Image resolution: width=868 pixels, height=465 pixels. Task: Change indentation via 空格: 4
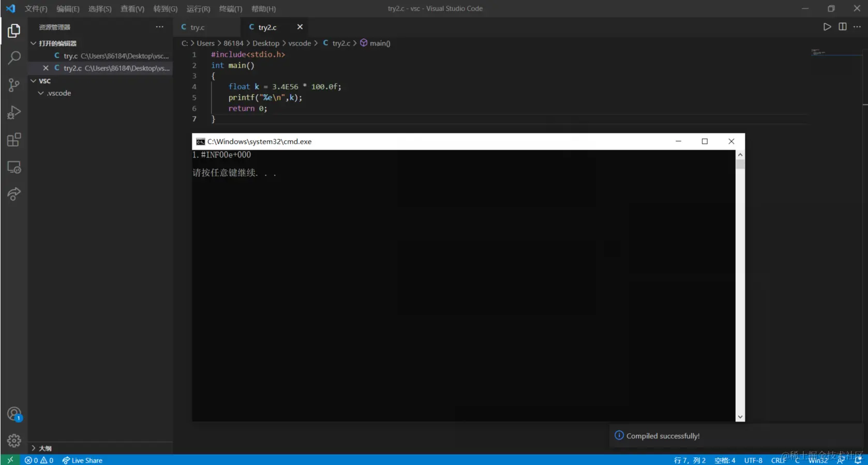(x=725, y=460)
